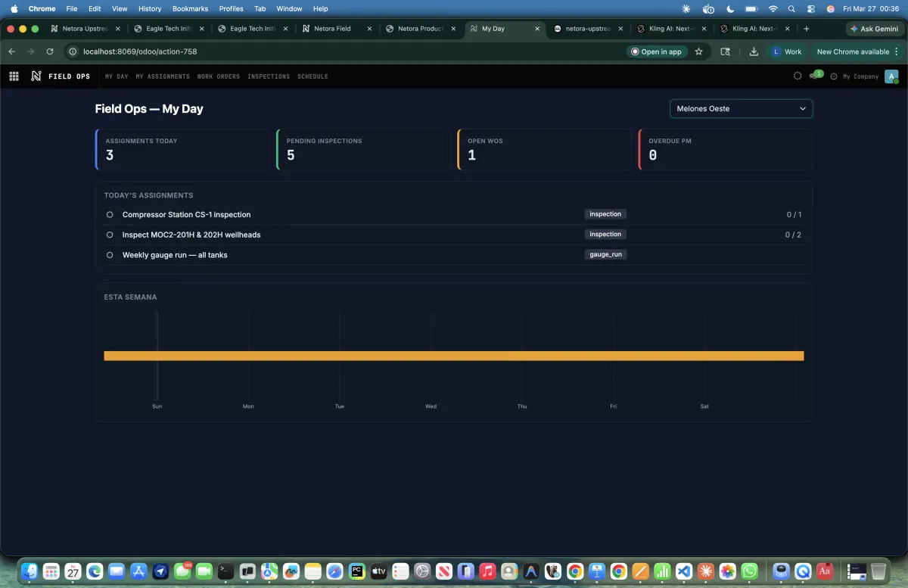
Task: Open Odoo settings gear icon
Action: (798, 76)
